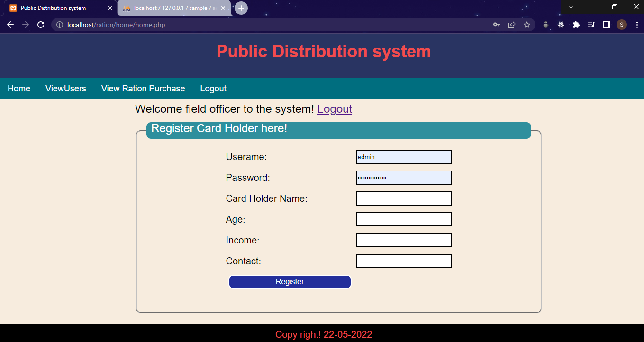Open the media controls playlist icon

(591, 25)
